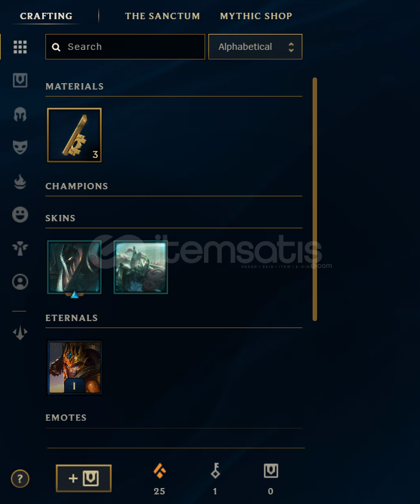Filter loot by skins mask icon
Viewport: 420px width, 504px height.
pos(20,147)
